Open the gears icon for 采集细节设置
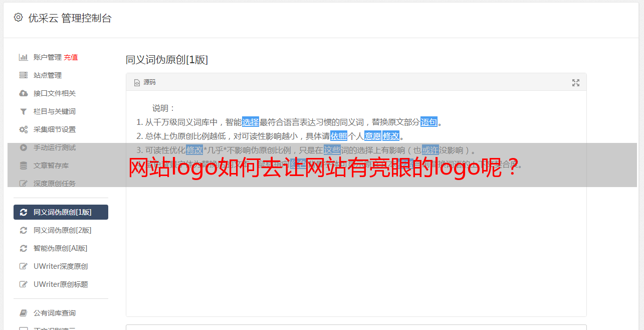The image size is (644, 330). (23, 129)
